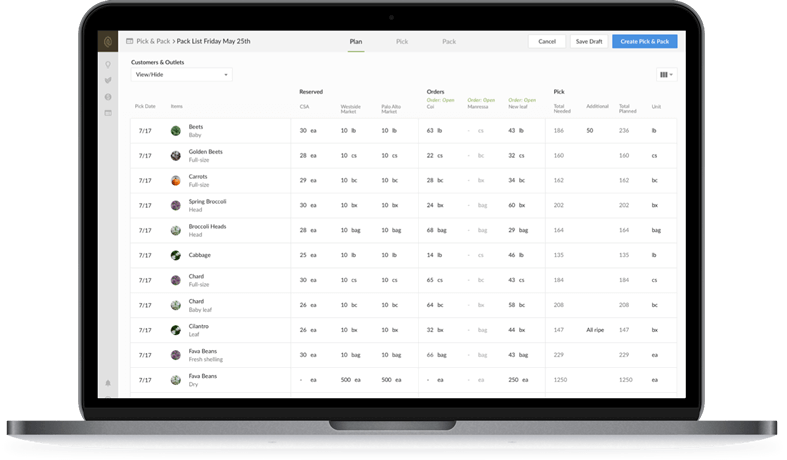Click the Total Planned column header

click(627, 109)
